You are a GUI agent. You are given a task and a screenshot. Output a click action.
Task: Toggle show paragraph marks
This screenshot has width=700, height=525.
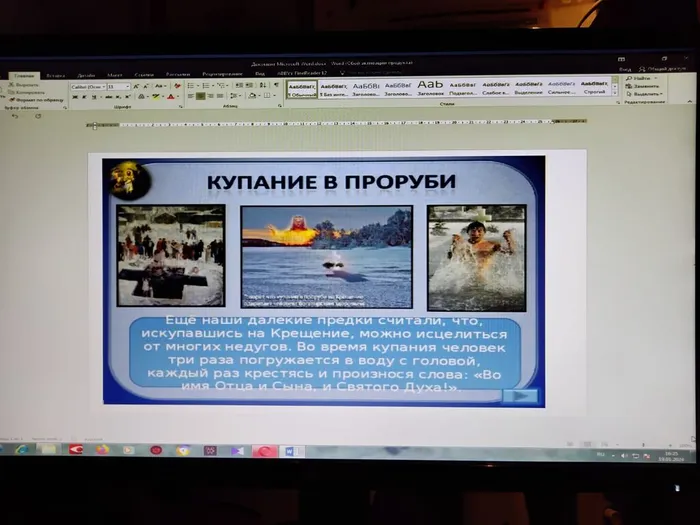(x=276, y=85)
